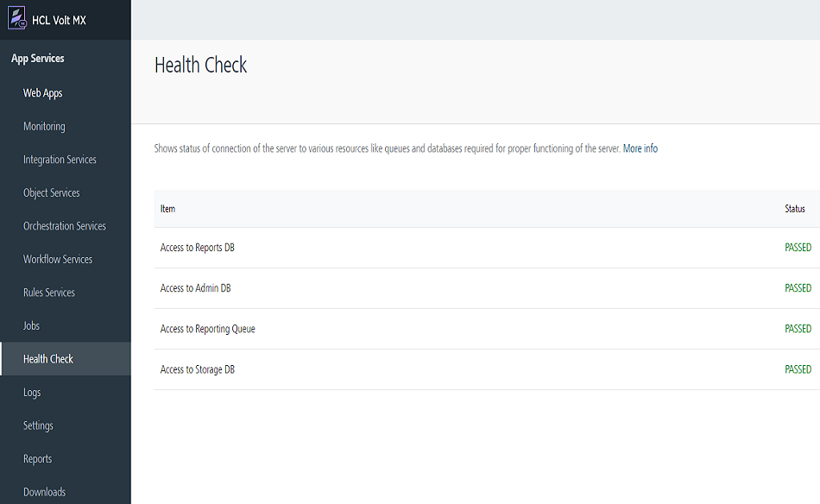The height and width of the screenshot is (504, 820).
Task: Open Reports from the sidebar
Action: pos(38,459)
